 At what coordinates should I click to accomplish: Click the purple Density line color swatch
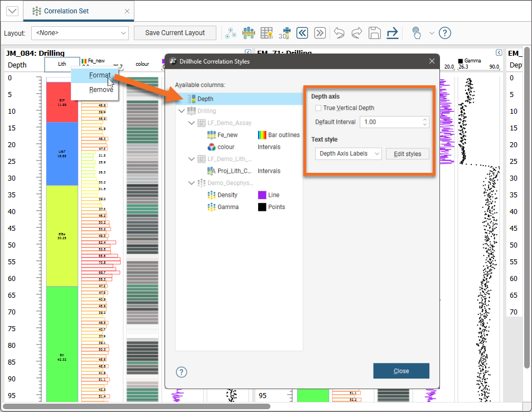pyautogui.click(x=262, y=195)
